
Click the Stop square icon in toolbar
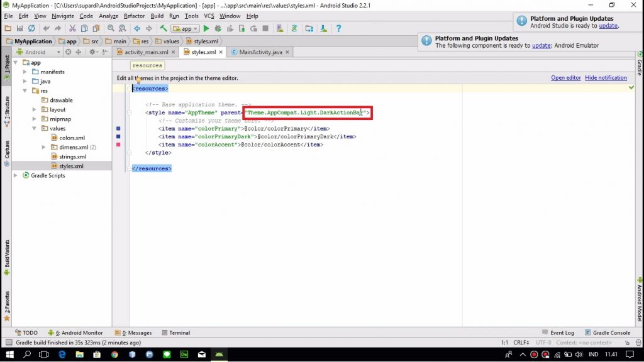click(x=265, y=28)
